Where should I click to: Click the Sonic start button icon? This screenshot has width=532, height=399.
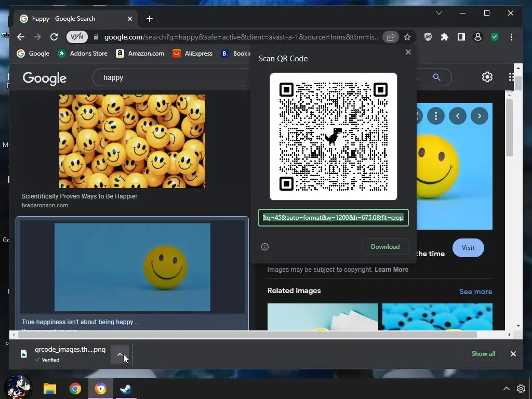18,387
